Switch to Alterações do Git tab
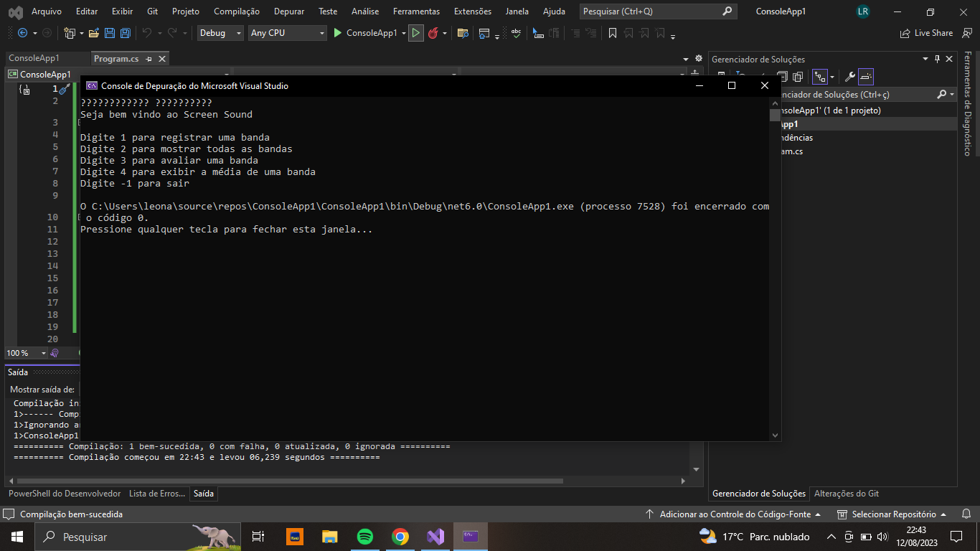This screenshot has height=551, width=980. (x=847, y=494)
